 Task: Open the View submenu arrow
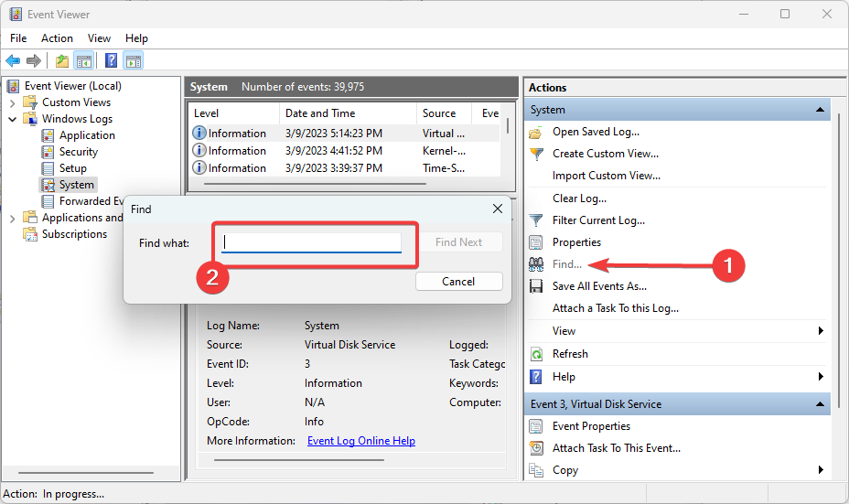[821, 331]
